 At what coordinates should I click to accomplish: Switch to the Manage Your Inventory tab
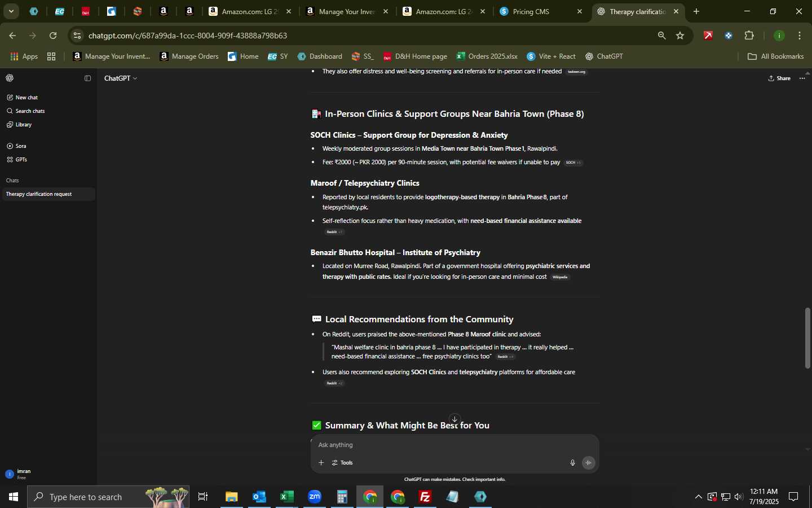pyautogui.click(x=347, y=11)
